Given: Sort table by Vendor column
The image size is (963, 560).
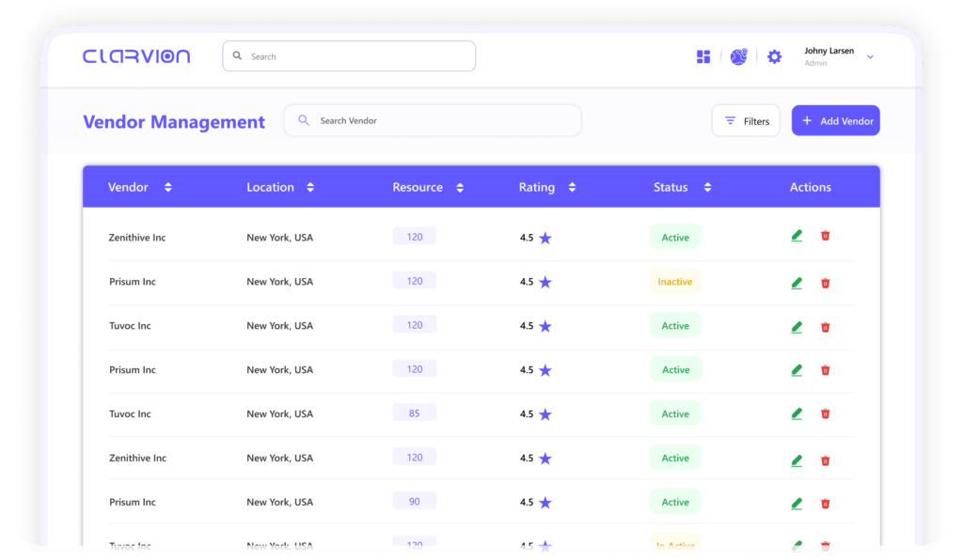Looking at the screenshot, I should click(168, 188).
